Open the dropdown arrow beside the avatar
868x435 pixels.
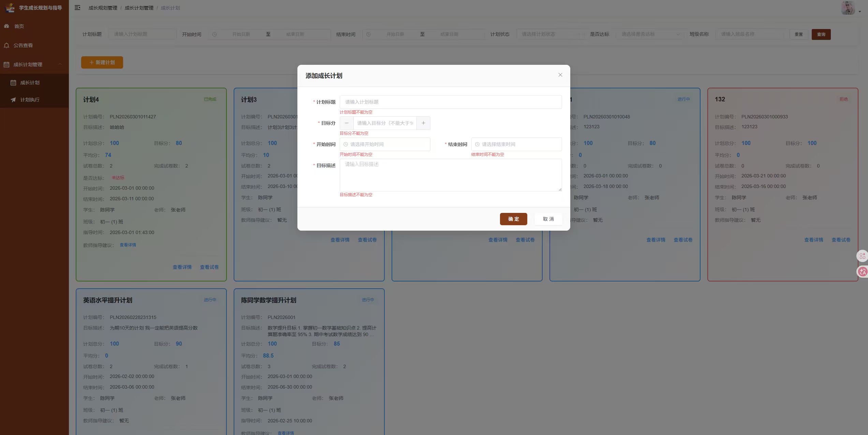coord(859,11)
